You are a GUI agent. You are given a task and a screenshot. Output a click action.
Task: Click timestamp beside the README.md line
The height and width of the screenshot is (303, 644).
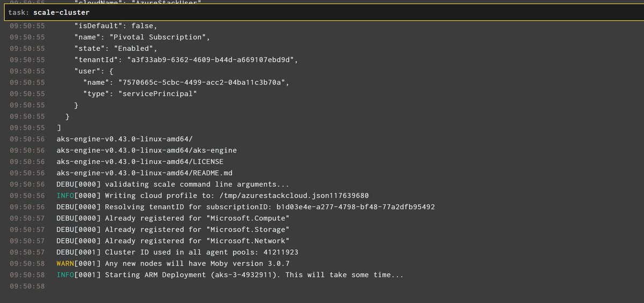[27, 173]
